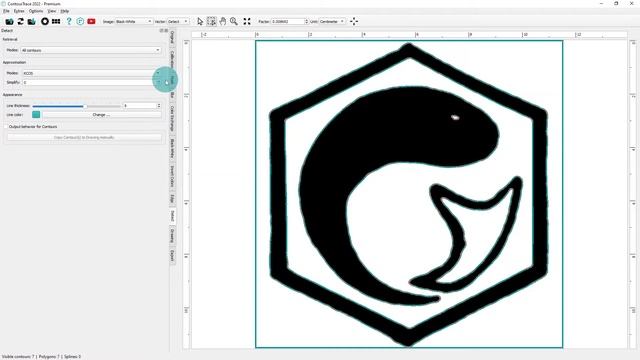Click the Detect panel float and close icons

[x=164, y=31]
